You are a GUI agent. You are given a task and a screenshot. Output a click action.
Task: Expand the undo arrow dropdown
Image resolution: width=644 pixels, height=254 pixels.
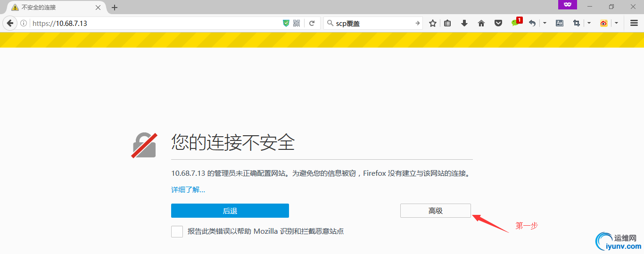pos(545,23)
